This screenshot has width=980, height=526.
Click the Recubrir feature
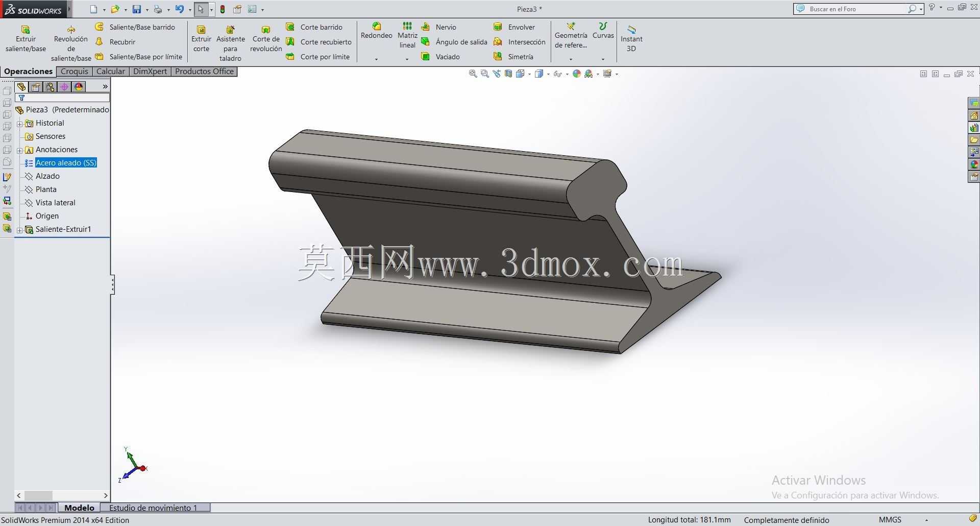pyautogui.click(x=115, y=42)
